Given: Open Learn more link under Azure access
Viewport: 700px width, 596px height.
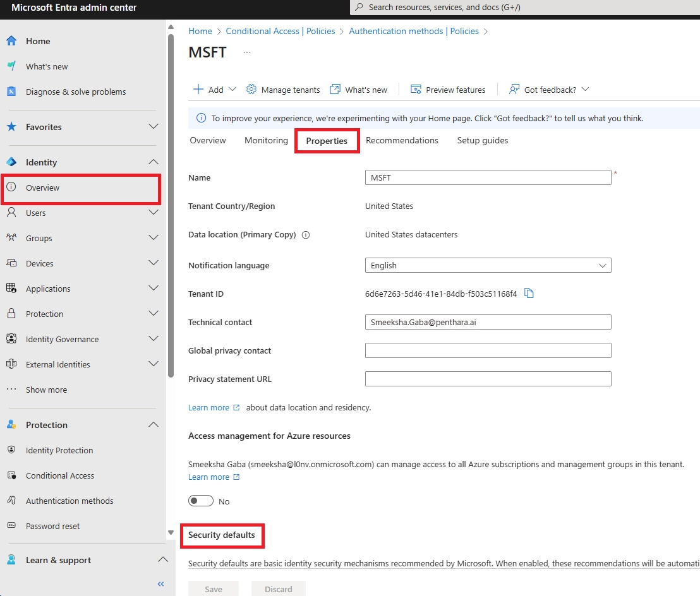Looking at the screenshot, I should click(x=214, y=477).
